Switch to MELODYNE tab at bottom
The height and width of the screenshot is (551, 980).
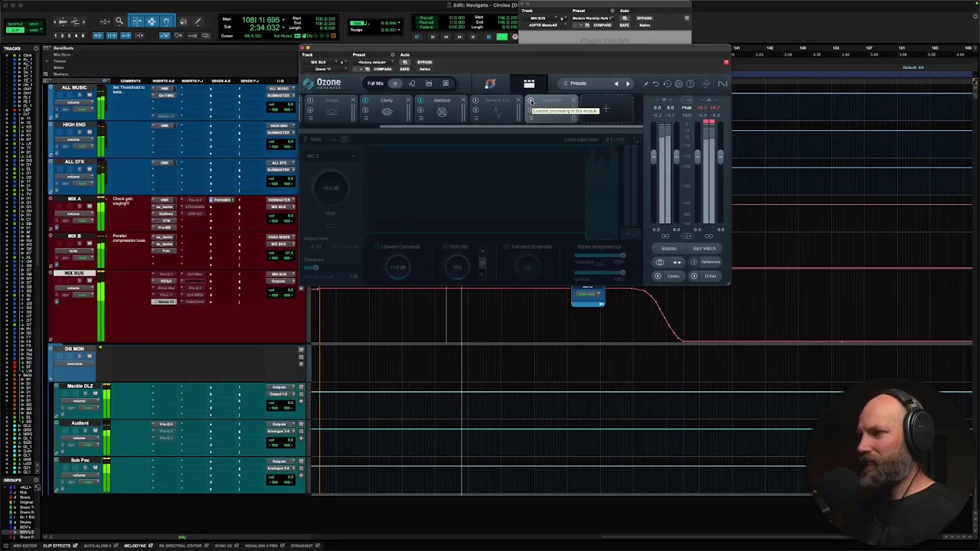134,546
